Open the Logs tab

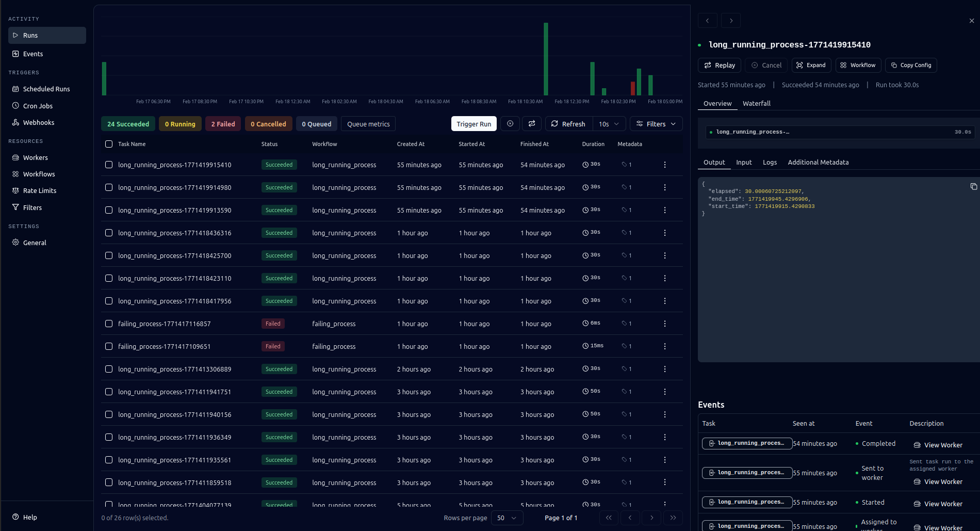point(770,162)
